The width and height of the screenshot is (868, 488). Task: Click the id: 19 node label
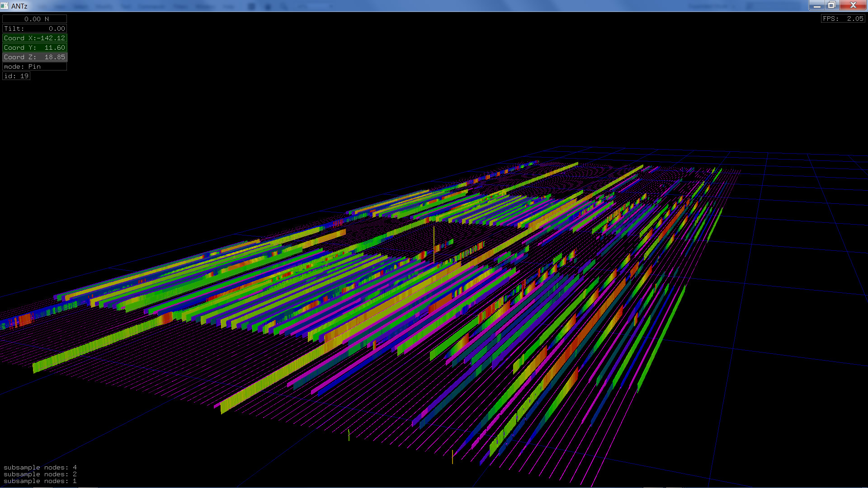pyautogui.click(x=16, y=76)
